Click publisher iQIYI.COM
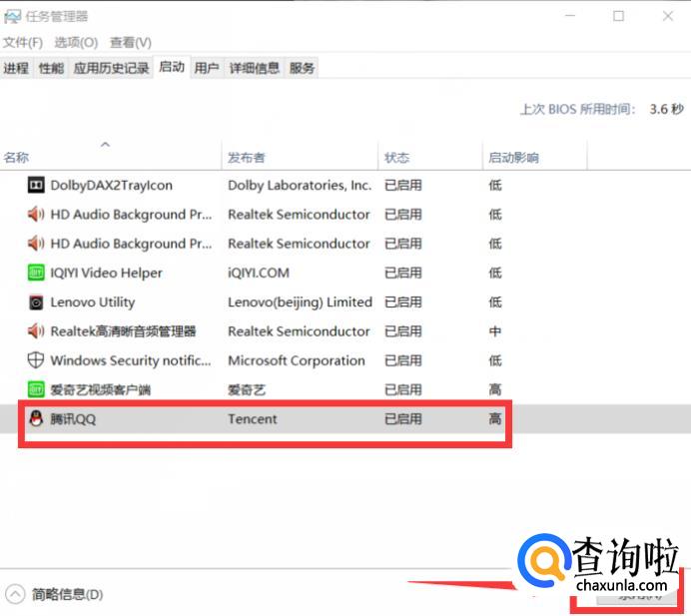 pos(259,273)
